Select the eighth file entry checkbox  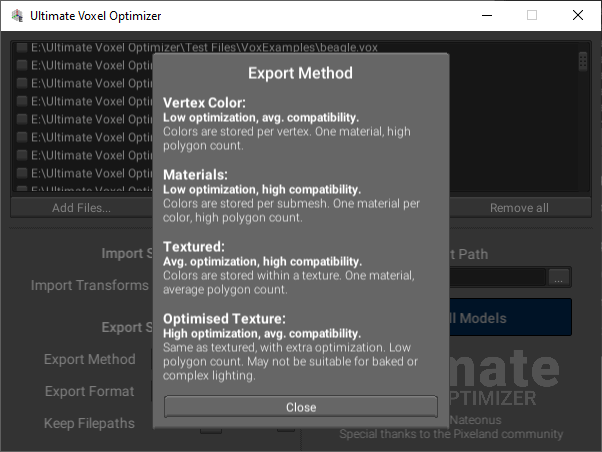[22, 174]
